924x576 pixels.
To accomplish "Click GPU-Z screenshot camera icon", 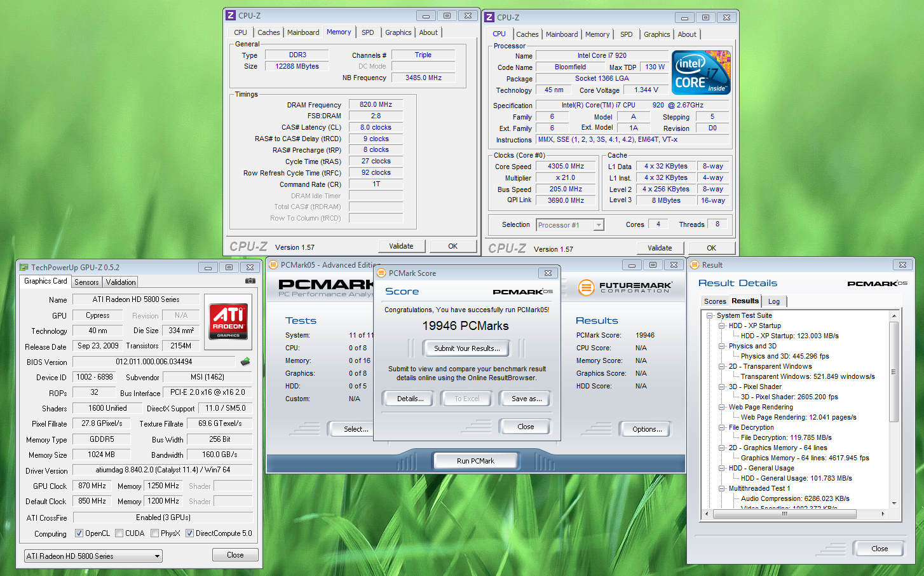I will point(250,280).
